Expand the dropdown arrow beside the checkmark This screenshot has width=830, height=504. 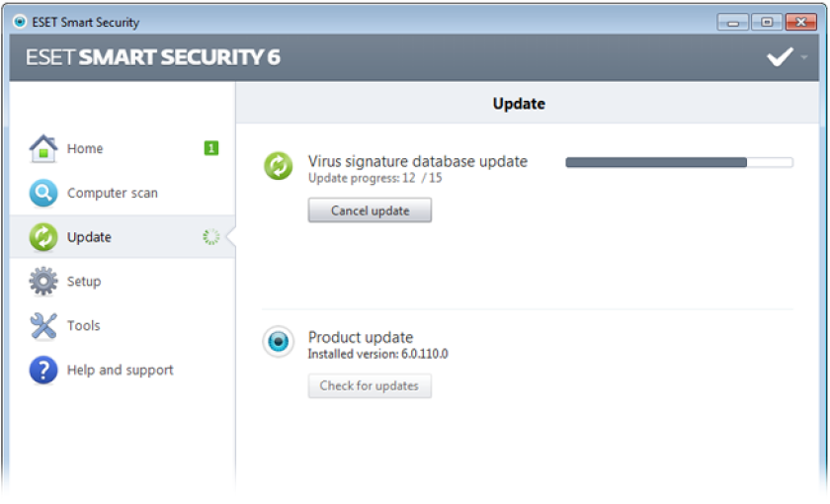804,57
